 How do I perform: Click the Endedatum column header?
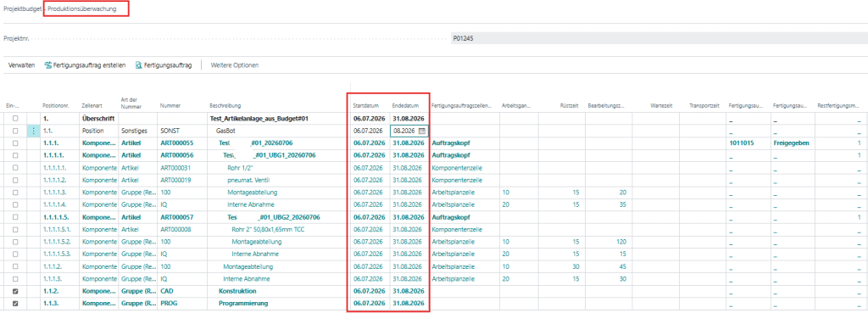(406, 105)
